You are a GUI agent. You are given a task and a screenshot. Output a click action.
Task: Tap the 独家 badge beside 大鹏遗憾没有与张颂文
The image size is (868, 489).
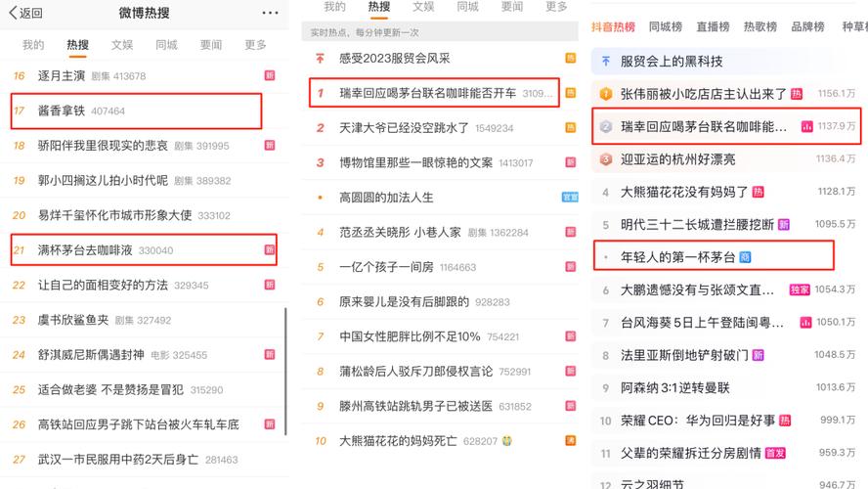point(800,289)
